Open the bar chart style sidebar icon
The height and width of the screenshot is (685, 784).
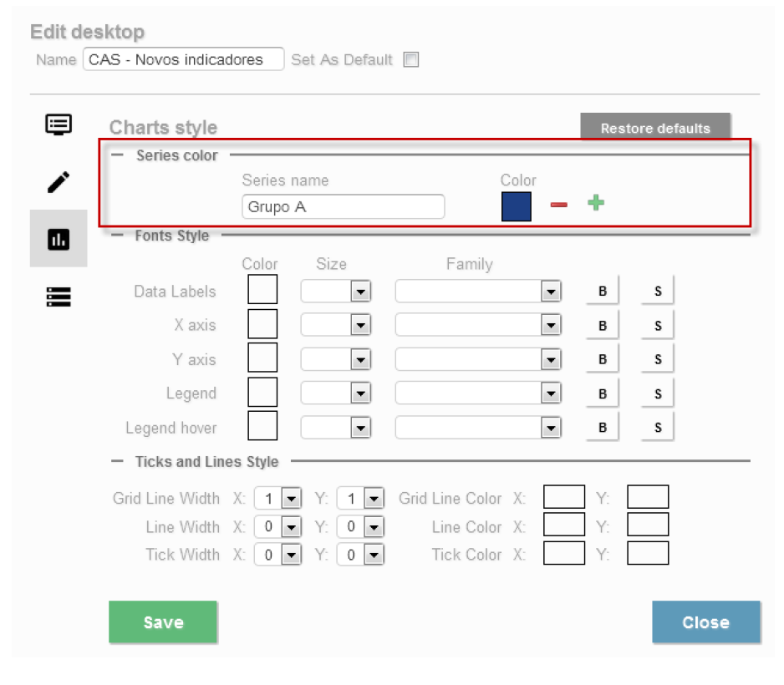[x=59, y=240]
